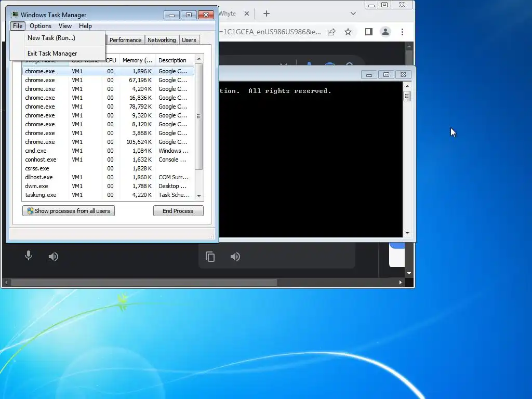The image size is (532, 399).
Task: Click the Chrome address bar URL
Action: pos(270,32)
